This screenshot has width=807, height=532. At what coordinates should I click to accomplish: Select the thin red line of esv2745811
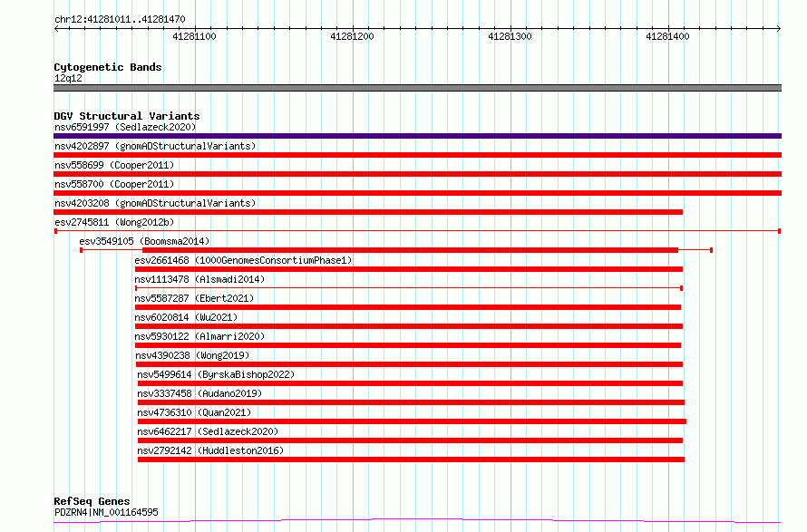coord(417,231)
